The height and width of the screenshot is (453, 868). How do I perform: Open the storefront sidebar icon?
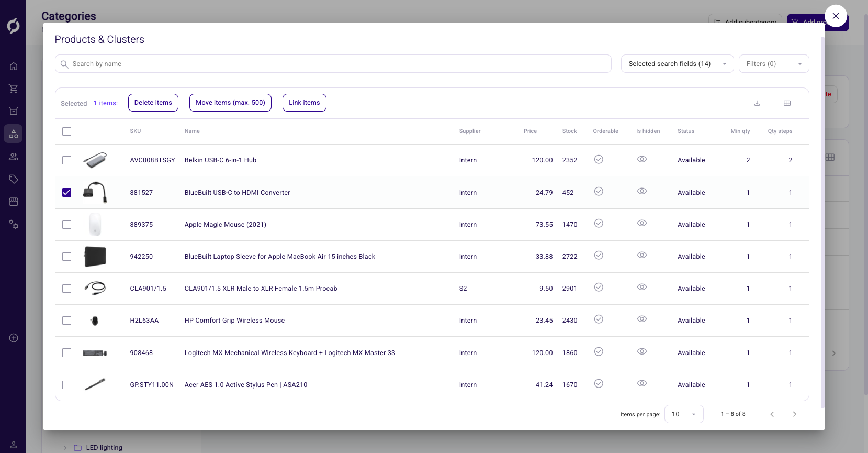14,202
